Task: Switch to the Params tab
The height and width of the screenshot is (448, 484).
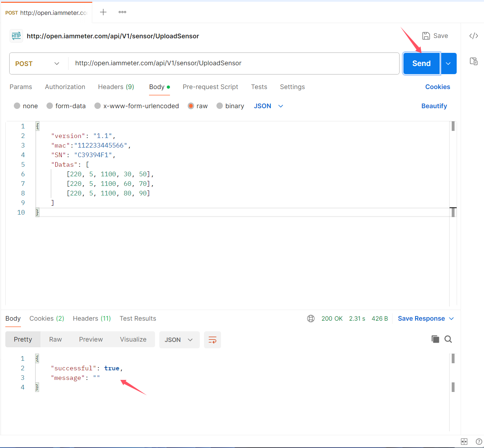Action: [x=21, y=87]
